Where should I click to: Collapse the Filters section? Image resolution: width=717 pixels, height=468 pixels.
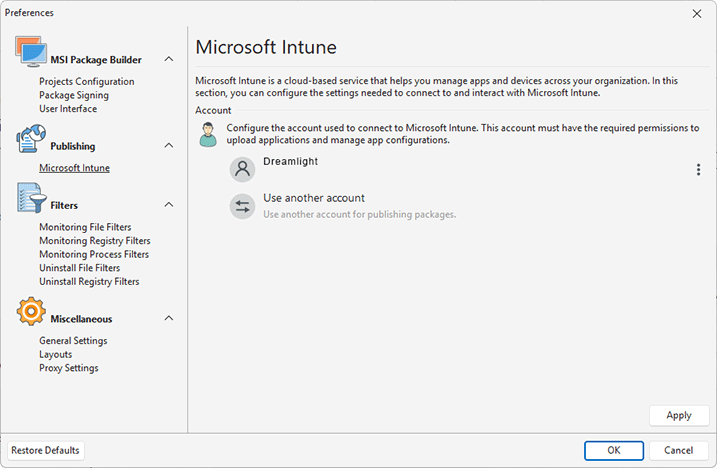(x=168, y=205)
